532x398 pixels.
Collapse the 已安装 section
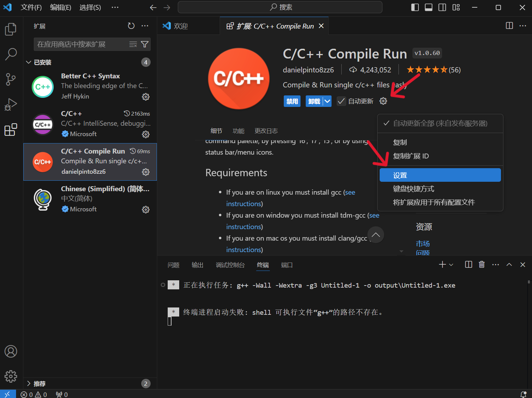[29, 62]
